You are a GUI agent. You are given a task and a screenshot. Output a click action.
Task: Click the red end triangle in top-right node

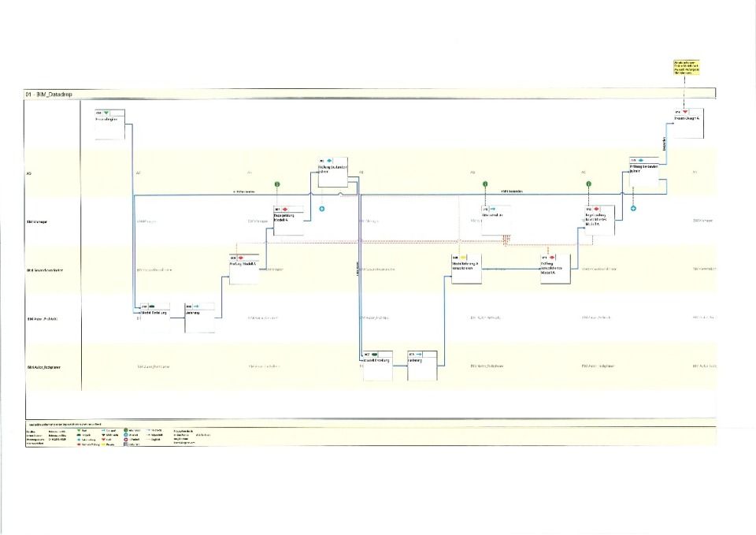(685, 112)
